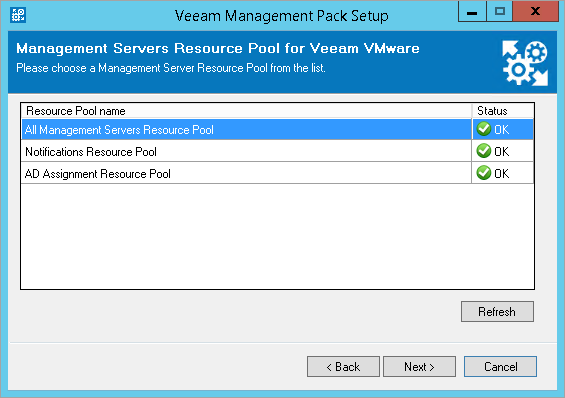Click OK status text for AD Assignment Resource Pool

point(502,174)
